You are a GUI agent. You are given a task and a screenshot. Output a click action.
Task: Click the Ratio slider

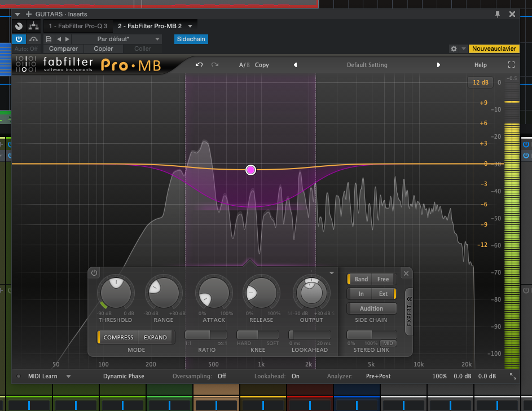(206, 335)
